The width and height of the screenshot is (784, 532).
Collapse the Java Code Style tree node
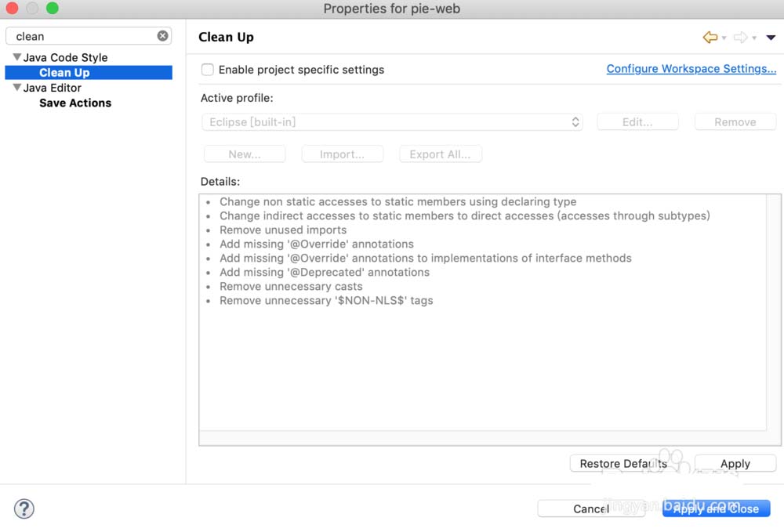coord(16,57)
